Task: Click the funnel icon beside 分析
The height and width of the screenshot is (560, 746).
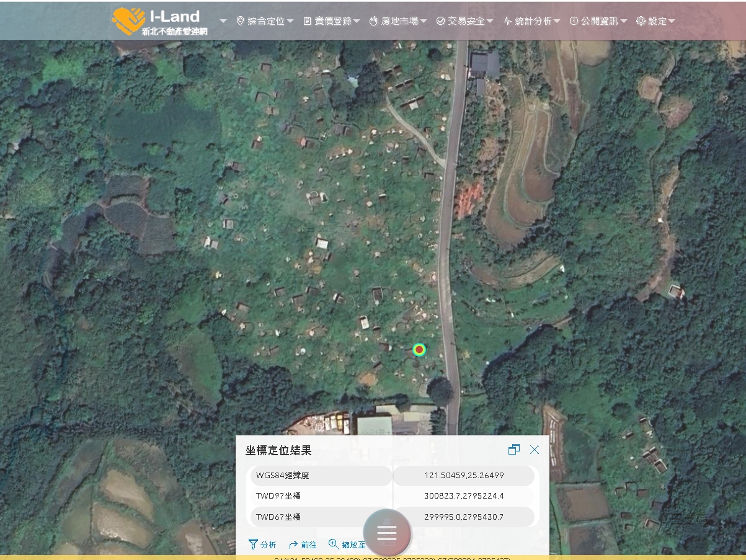Action: coord(254,544)
